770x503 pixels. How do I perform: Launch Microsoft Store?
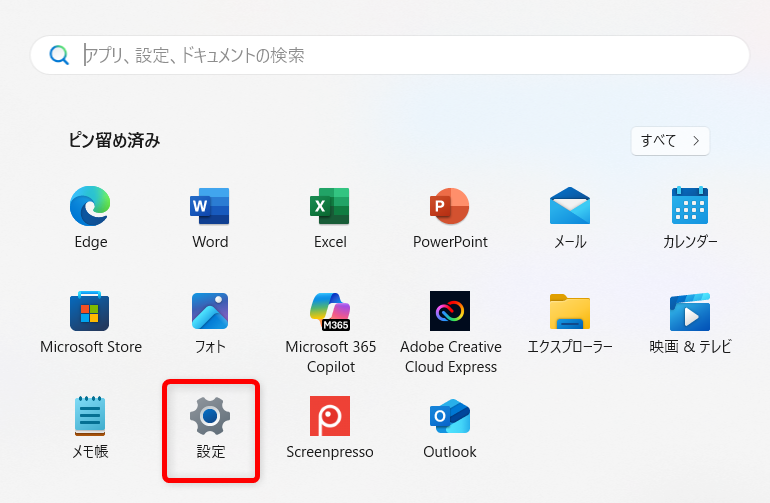pos(90,311)
